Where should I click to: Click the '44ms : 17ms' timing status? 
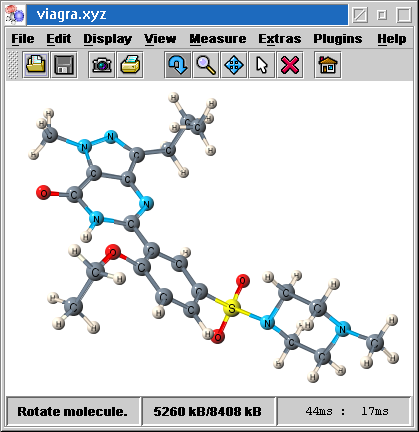[x=347, y=411]
